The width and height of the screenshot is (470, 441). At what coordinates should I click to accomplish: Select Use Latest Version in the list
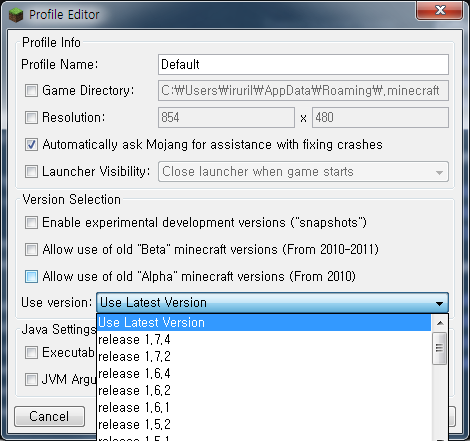(264, 322)
